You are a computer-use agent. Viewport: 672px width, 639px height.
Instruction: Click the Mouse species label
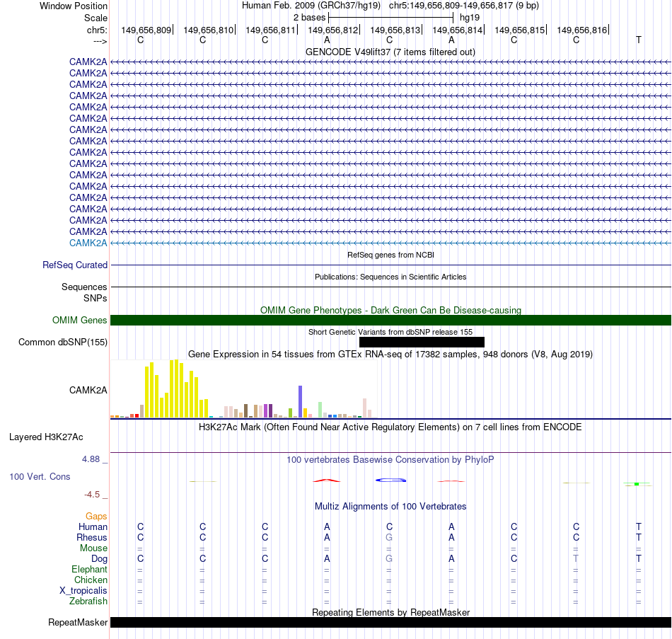pos(93,548)
